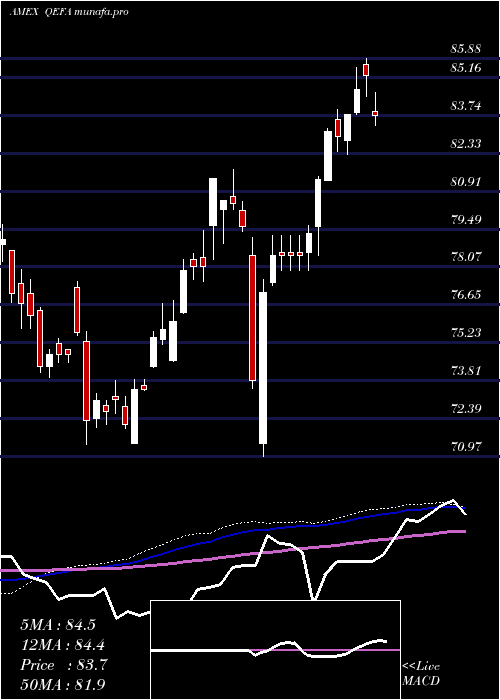Click the highest red candle near 85.16
This screenshot has height=700, width=500.
click(x=367, y=70)
